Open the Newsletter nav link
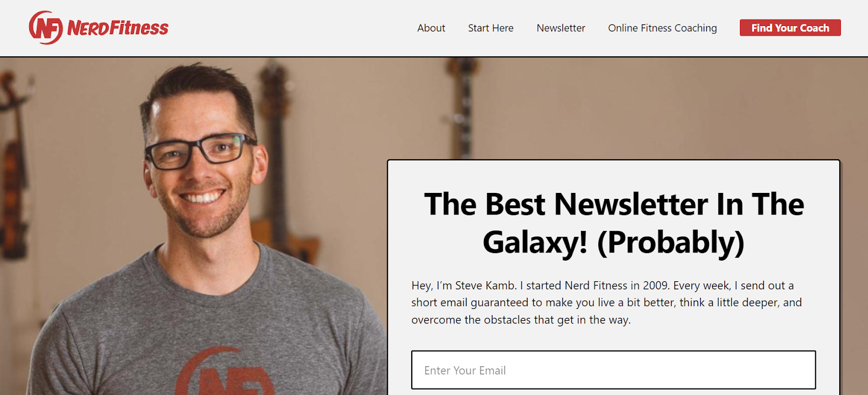The height and width of the screenshot is (395, 868). pos(560,28)
